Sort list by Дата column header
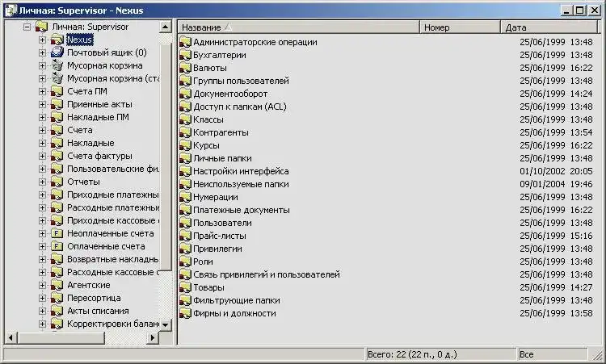Screen dimensions: 606x364 549,27
